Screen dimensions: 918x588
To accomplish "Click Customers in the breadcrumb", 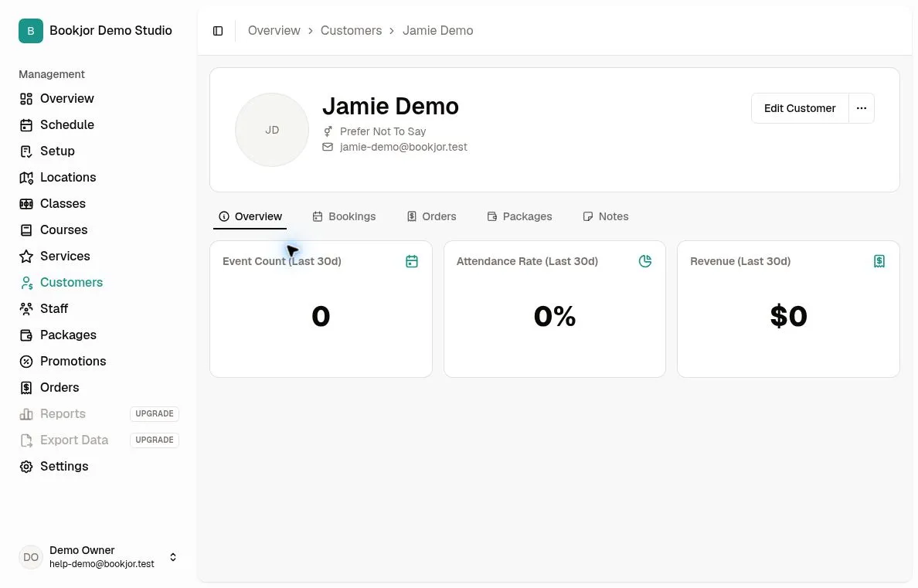I will [x=351, y=30].
